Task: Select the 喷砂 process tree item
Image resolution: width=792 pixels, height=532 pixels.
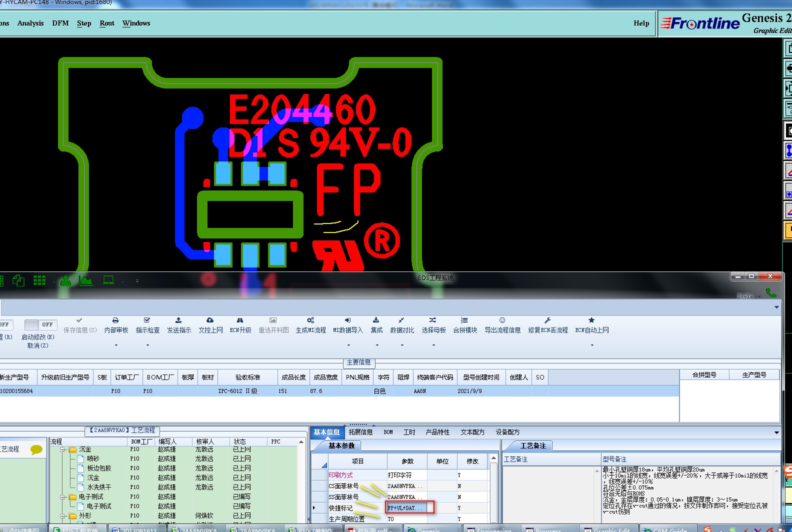Action: pos(93,458)
